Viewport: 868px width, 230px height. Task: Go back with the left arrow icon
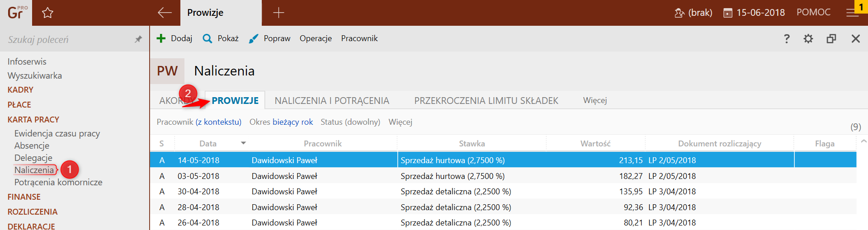(x=165, y=13)
